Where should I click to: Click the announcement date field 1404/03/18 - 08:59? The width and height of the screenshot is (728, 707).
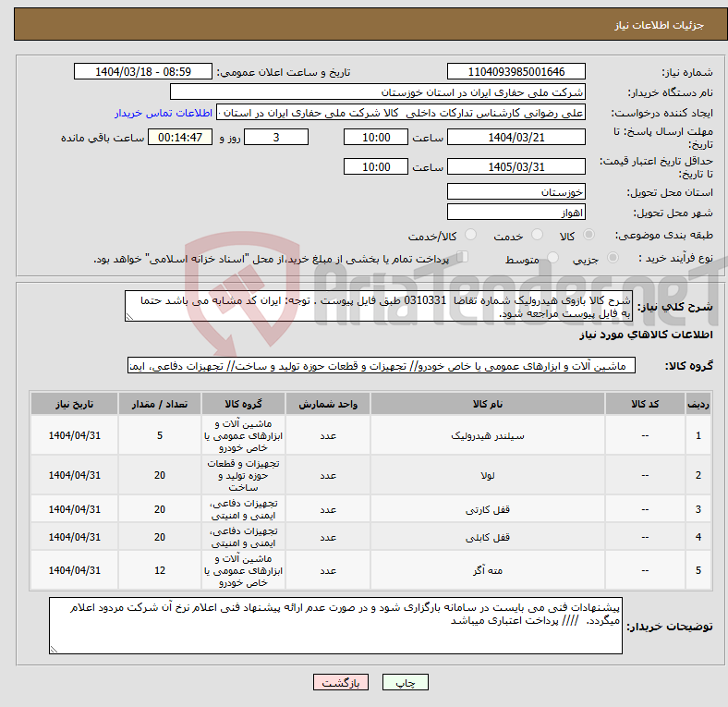[143, 72]
